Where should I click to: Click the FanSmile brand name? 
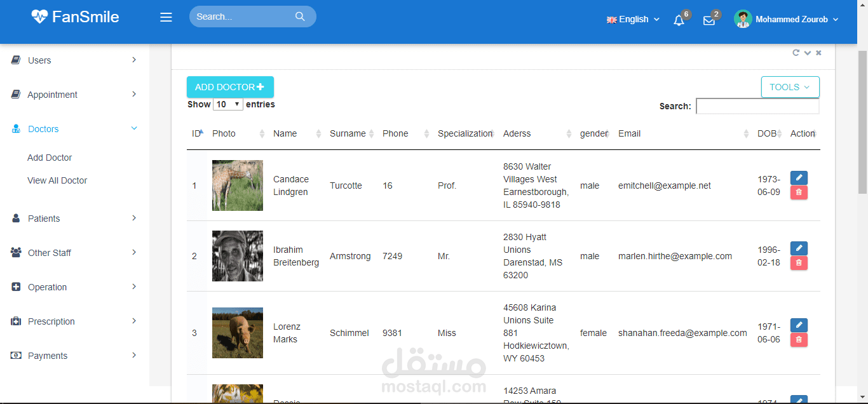86,17
